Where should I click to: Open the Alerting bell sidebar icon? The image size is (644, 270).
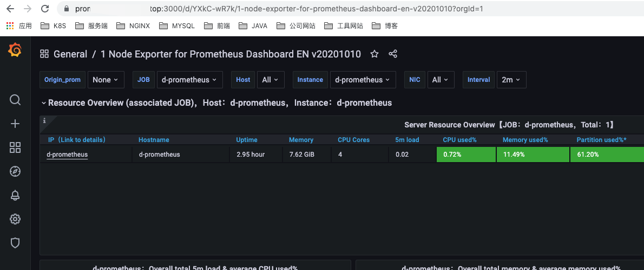pyautogui.click(x=15, y=196)
